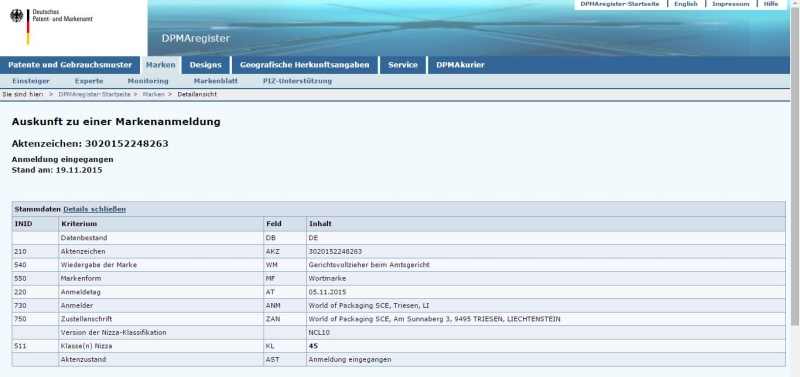Switch language with the English link
Screen dimensions: 800x377
(x=685, y=4)
